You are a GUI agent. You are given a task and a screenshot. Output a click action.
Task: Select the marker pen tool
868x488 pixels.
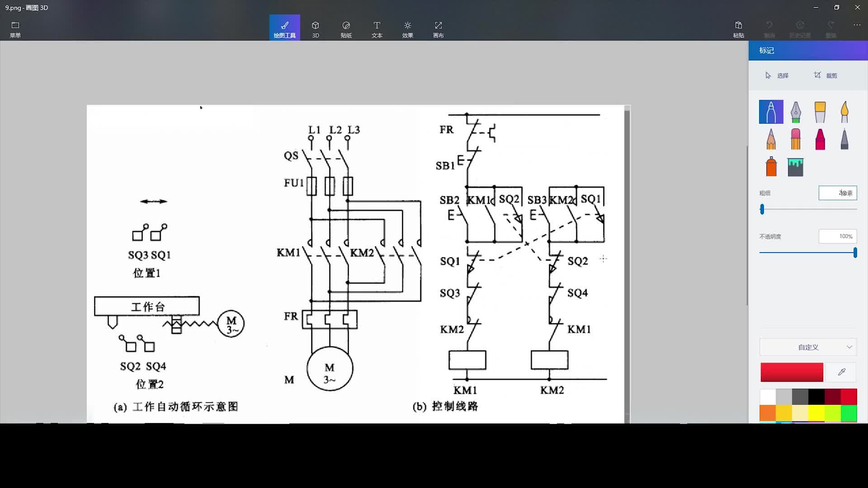tap(771, 112)
